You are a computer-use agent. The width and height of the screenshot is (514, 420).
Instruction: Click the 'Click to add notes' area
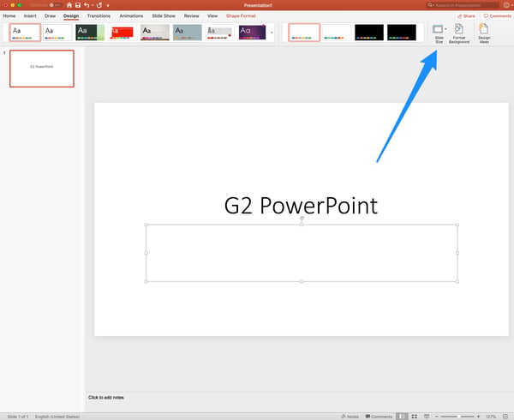[x=106, y=398]
